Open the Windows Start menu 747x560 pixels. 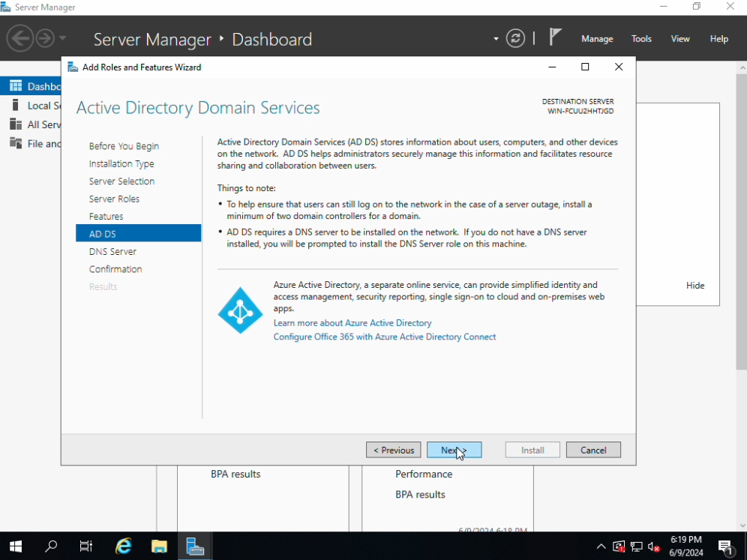16,547
